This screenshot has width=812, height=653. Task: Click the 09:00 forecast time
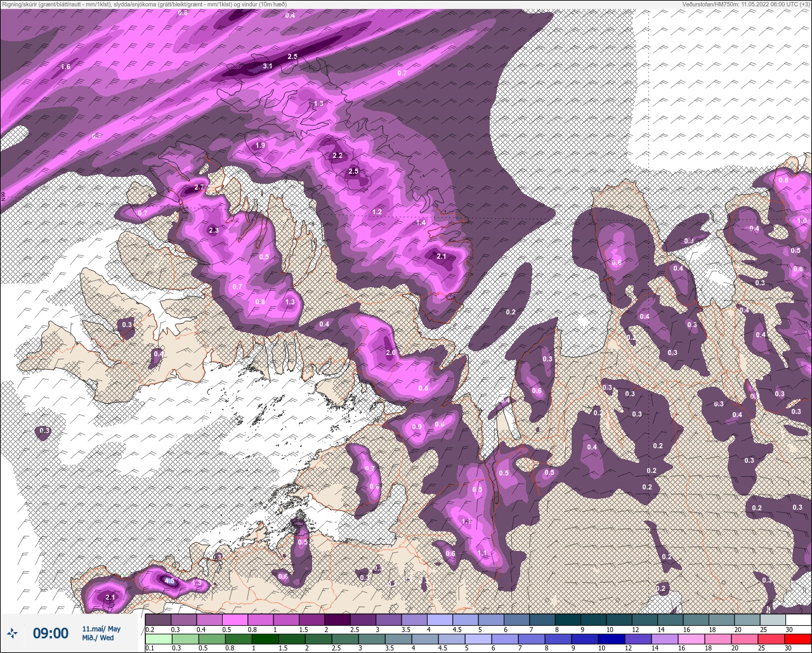coord(51,633)
